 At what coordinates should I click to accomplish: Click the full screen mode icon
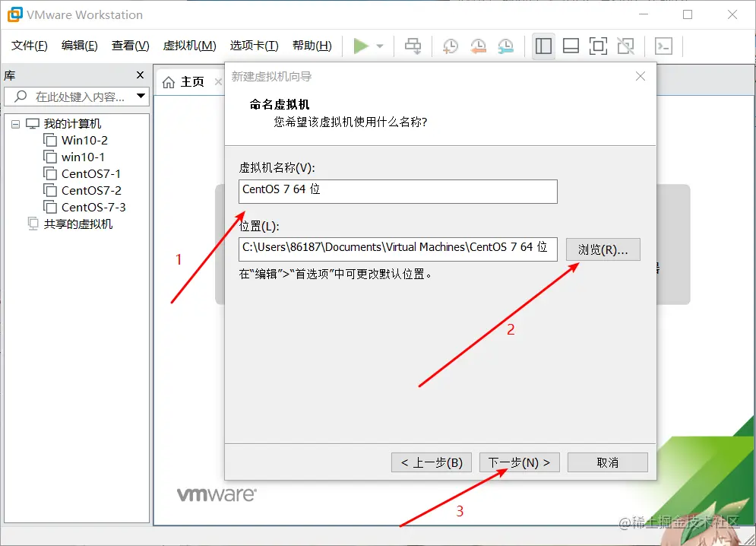coord(598,46)
